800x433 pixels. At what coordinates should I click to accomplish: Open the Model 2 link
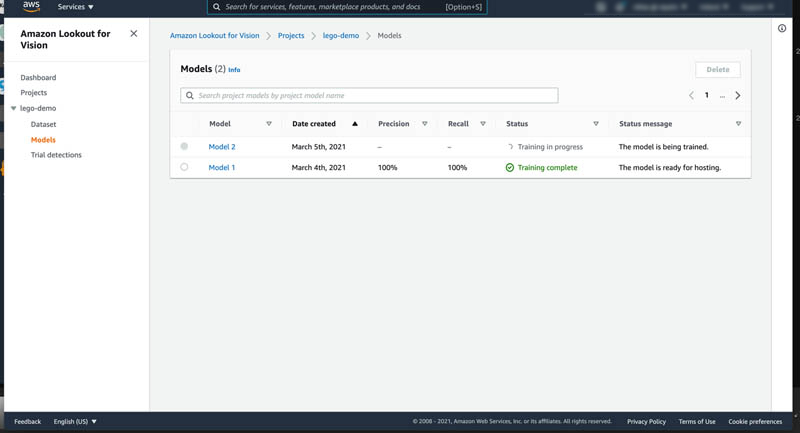(222, 147)
